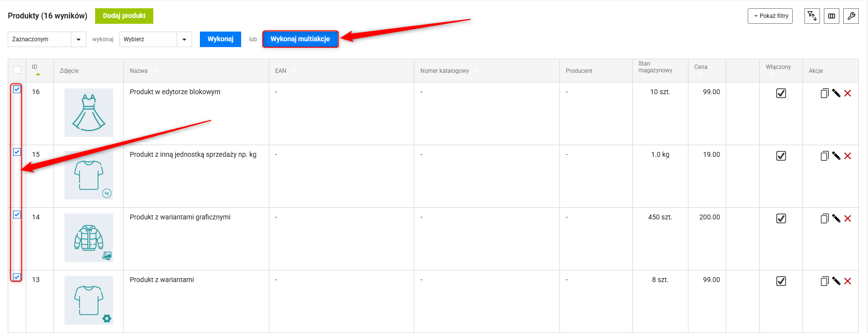Sort table by Nazwa column header
The width and height of the screenshot is (868, 333).
pyautogui.click(x=139, y=71)
